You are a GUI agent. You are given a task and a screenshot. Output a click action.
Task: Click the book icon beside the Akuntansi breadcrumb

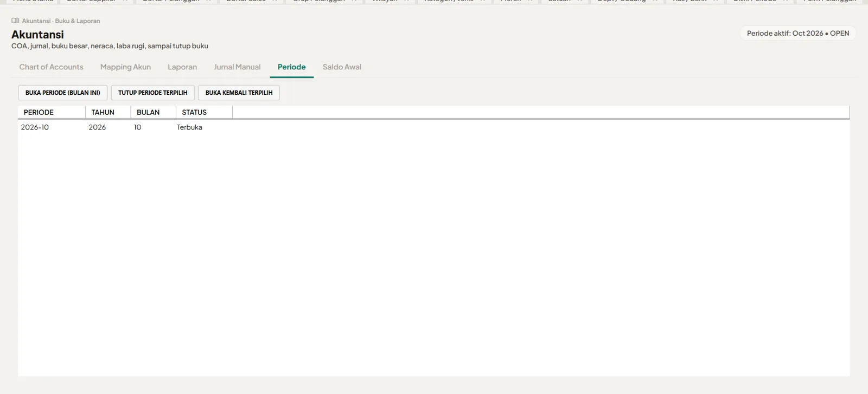pyautogui.click(x=15, y=21)
